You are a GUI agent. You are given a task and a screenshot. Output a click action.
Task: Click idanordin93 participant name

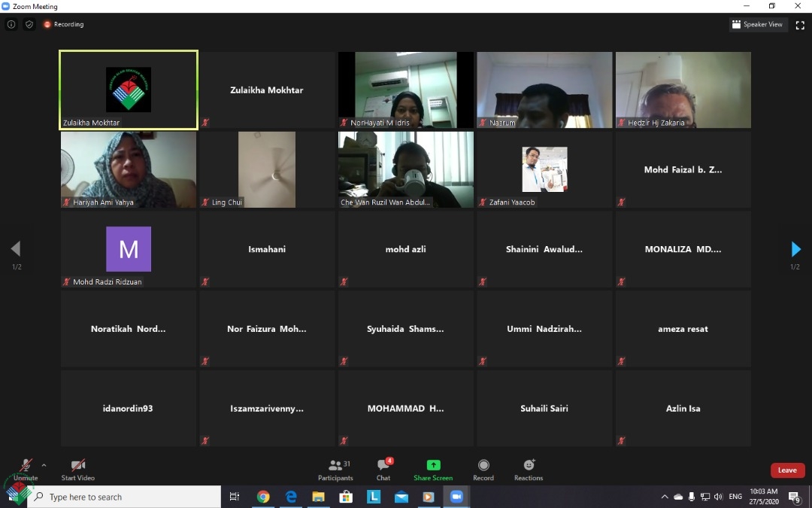tap(128, 409)
